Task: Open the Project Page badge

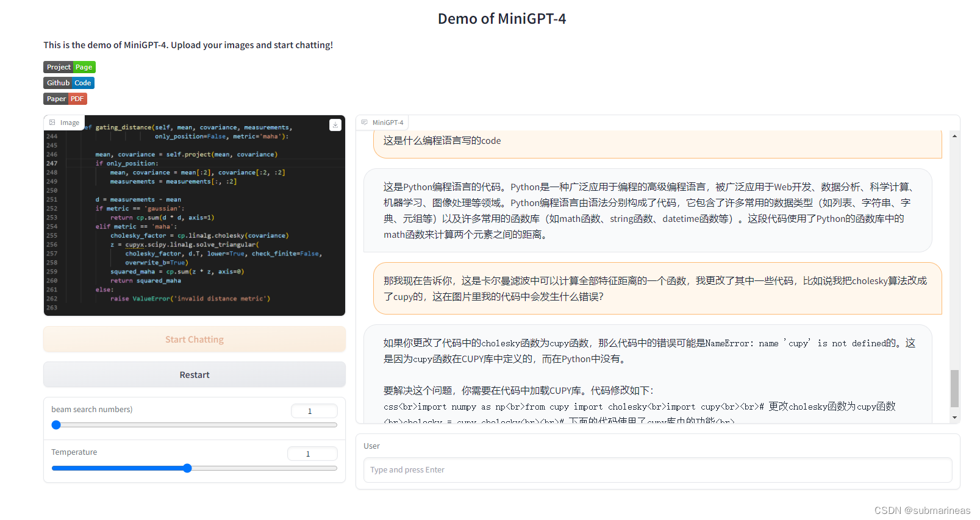Action: click(70, 67)
